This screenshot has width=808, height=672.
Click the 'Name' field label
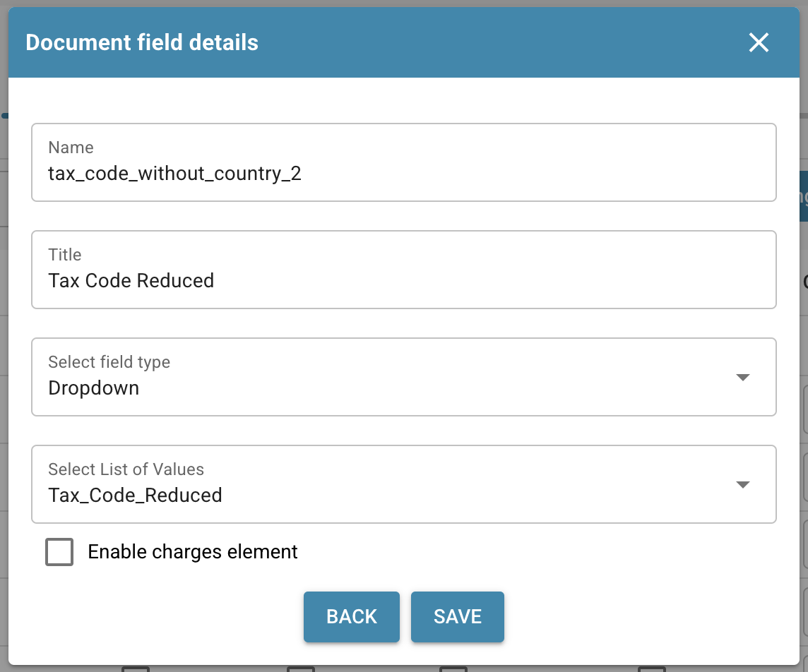point(71,148)
